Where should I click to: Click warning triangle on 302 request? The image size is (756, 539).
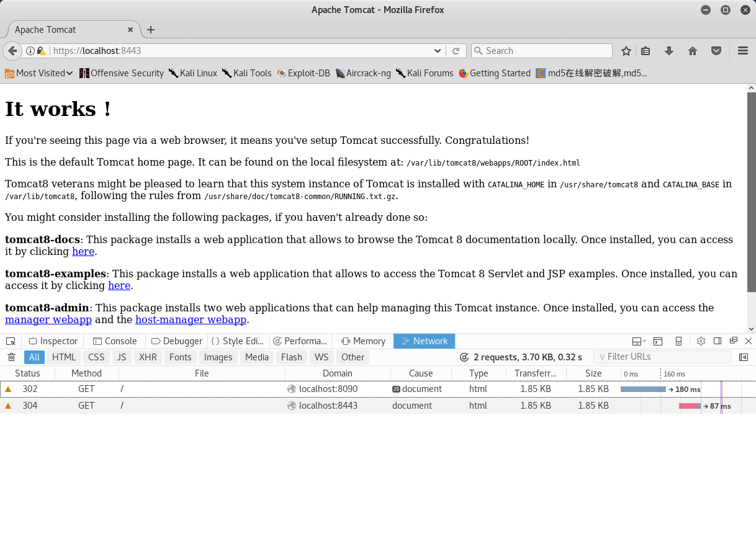pyautogui.click(x=8, y=390)
